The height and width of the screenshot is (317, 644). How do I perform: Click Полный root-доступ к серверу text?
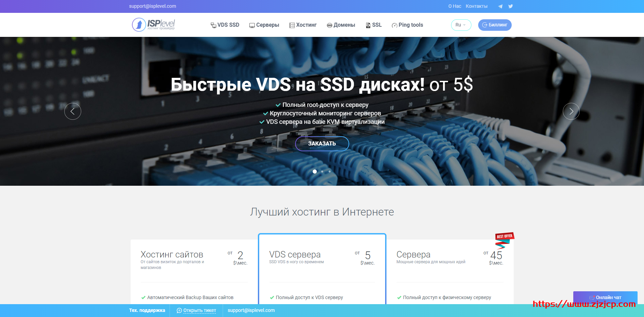coord(326,105)
